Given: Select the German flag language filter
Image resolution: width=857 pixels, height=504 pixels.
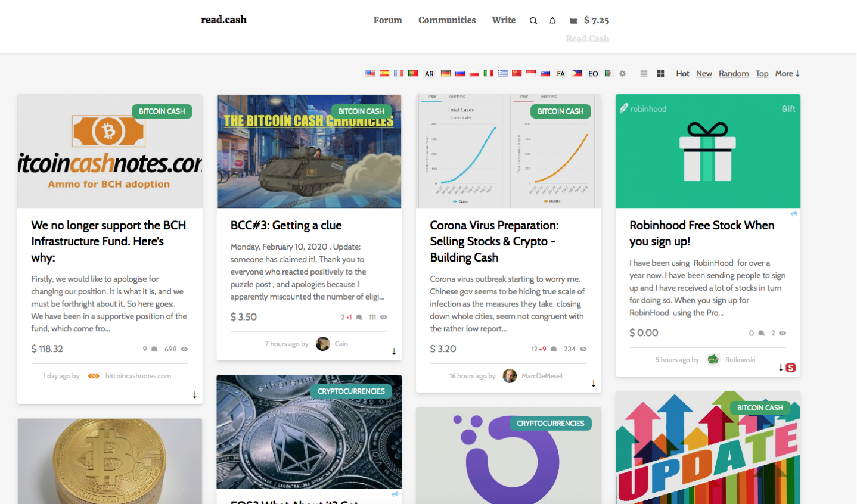Looking at the screenshot, I should 446,73.
